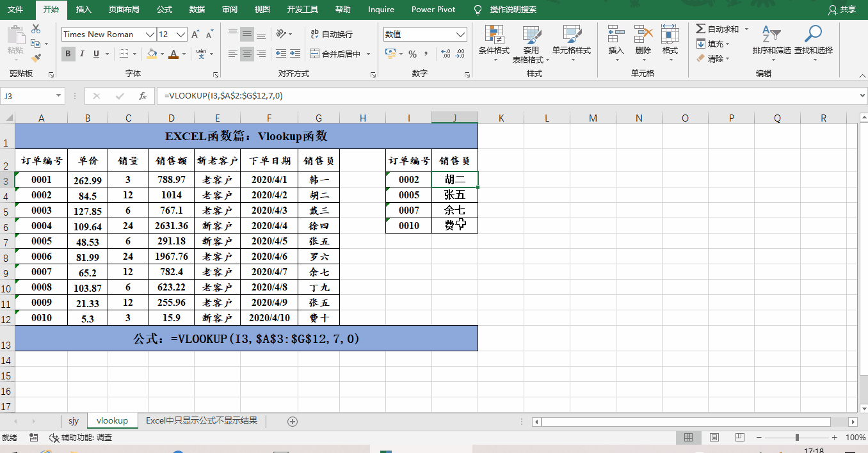Open the Insert (插入) ribbon tab
The width and height of the screenshot is (868, 453).
coord(83,10)
